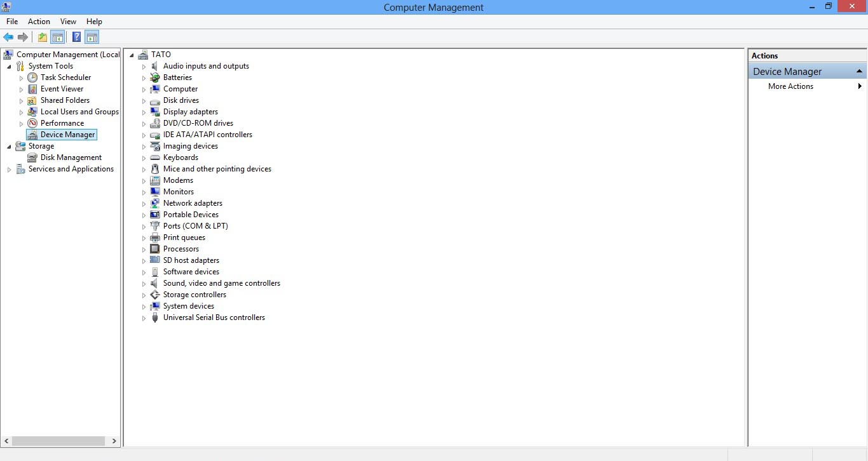The height and width of the screenshot is (461, 868).
Task: Click the Disk Management icon
Action: point(32,157)
